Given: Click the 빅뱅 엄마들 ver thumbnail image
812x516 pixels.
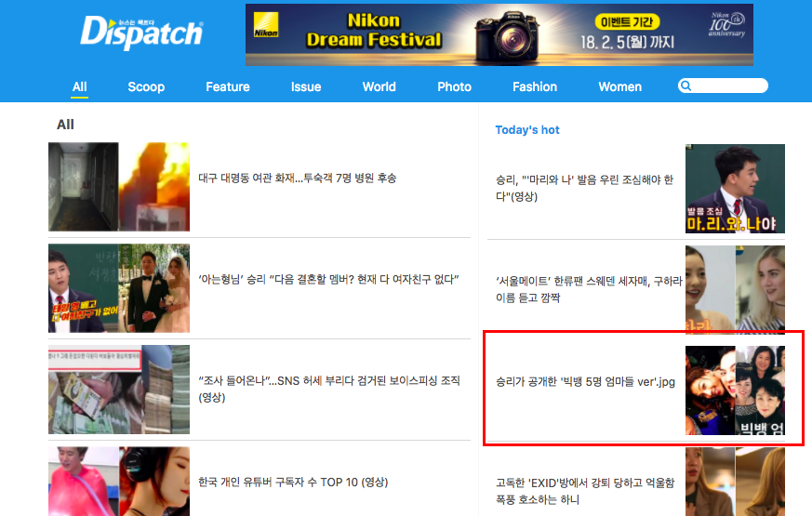Looking at the screenshot, I should pos(735,390).
